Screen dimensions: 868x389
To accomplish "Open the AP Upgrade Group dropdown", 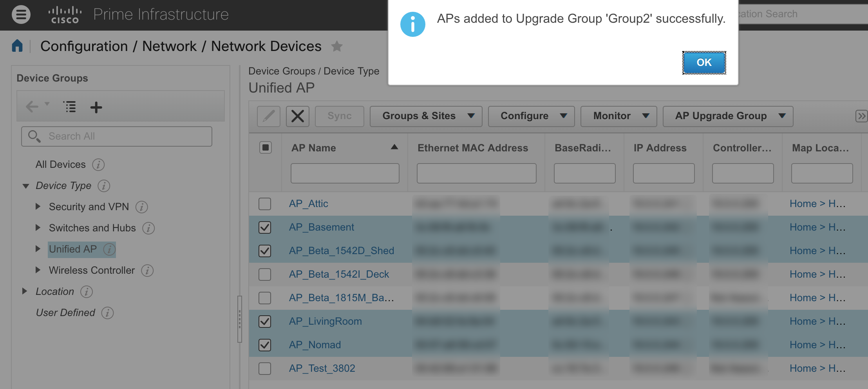I will [x=728, y=116].
